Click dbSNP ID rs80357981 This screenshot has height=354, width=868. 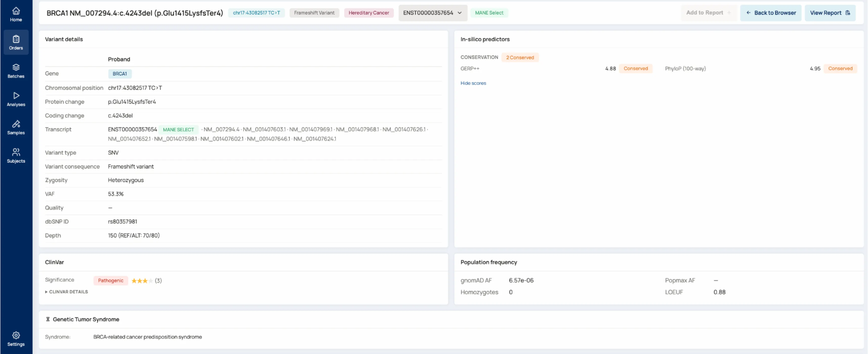[122, 222]
